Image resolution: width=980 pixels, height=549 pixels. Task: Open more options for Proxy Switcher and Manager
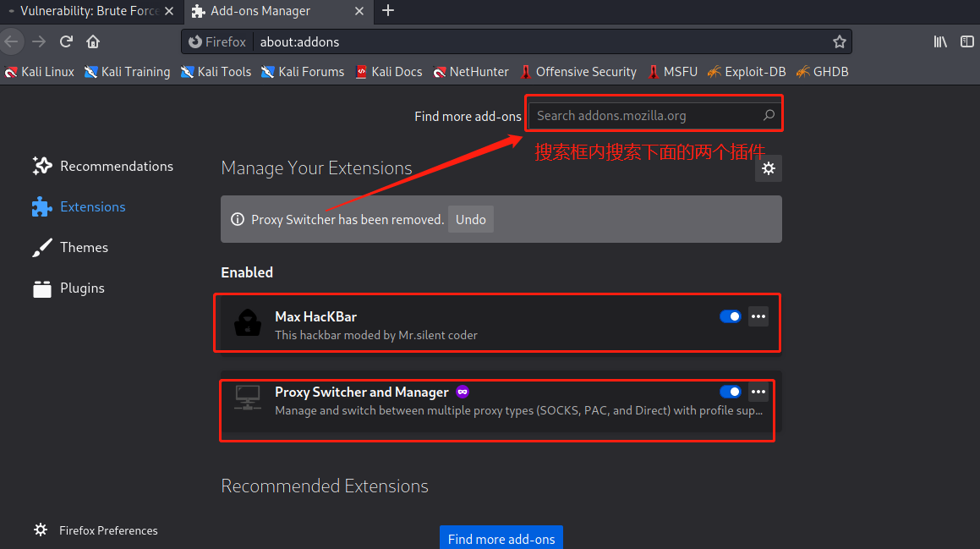pyautogui.click(x=758, y=392)
